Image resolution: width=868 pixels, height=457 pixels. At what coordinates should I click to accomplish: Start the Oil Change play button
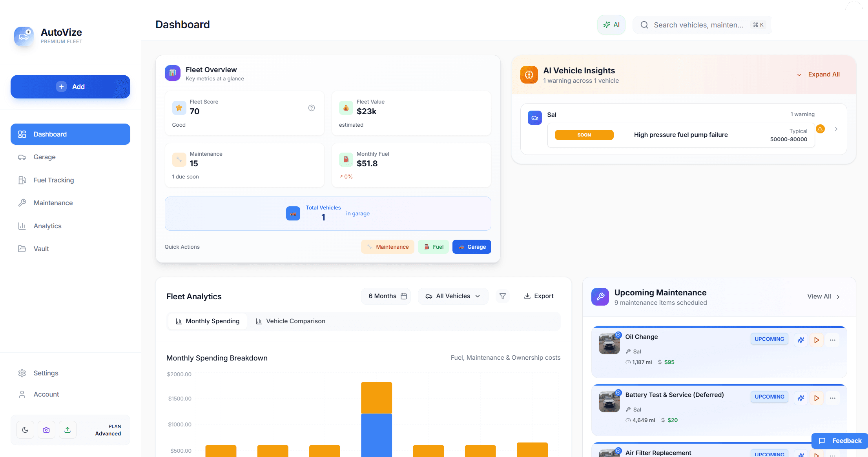tap(817, 340)
